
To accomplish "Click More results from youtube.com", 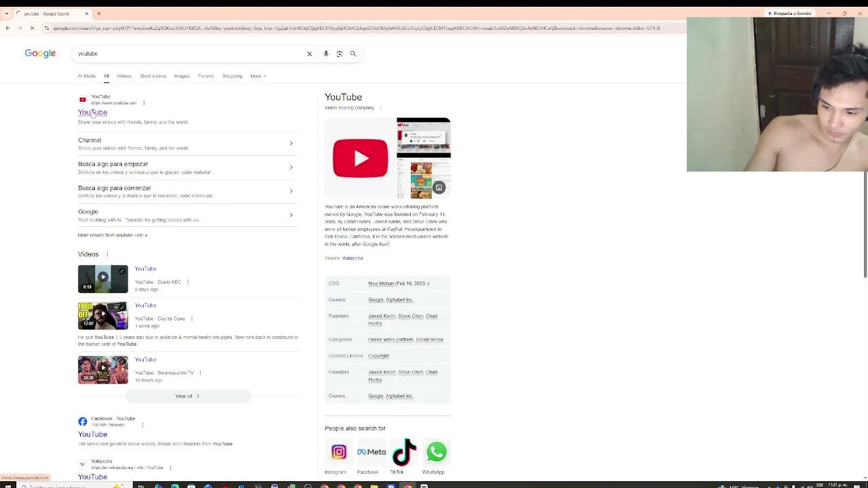I will pyautogui.click(x=113, y=235).
